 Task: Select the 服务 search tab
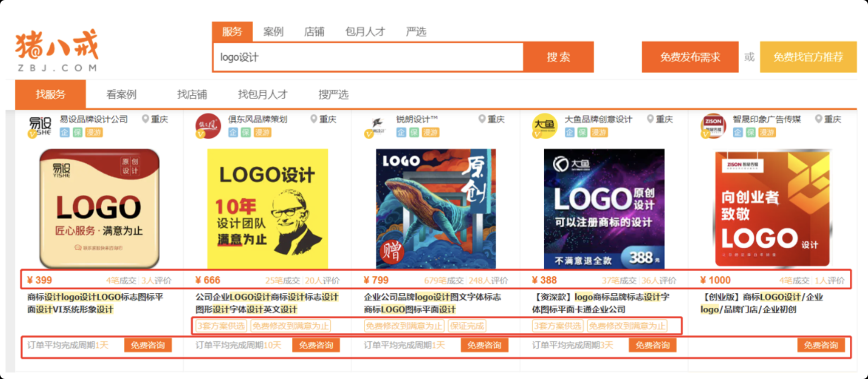[232, 32]
